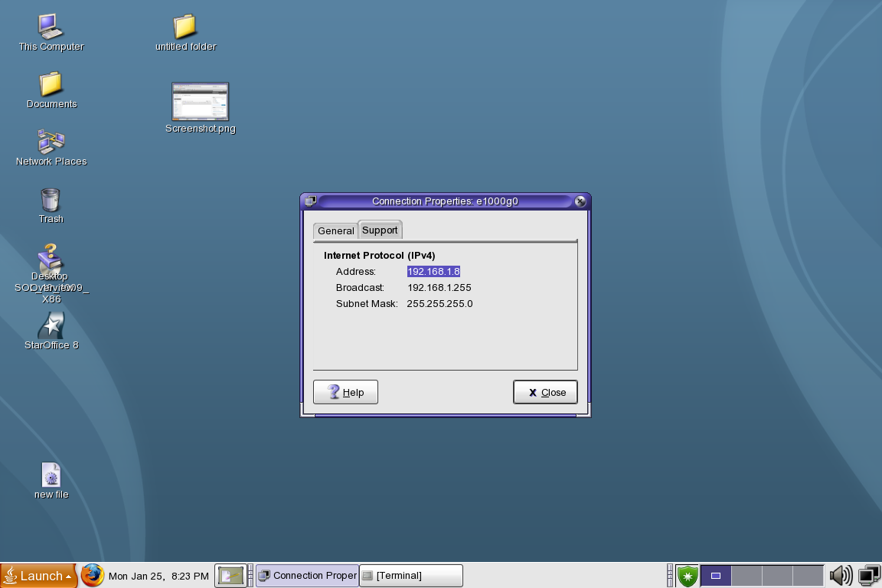Viewport: 882px width, 588px height.
Task: Click the Firefox icon in the panel
Action: [93, 575]
